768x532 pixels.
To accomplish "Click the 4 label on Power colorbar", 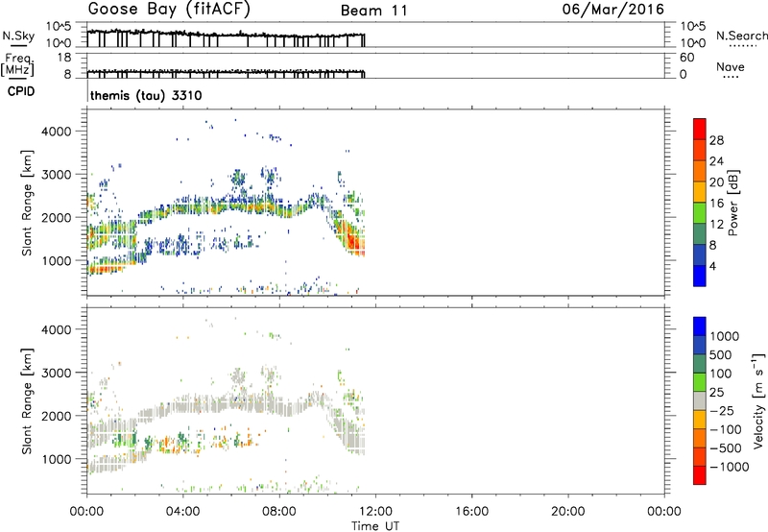I will click(x=712, y=267).
